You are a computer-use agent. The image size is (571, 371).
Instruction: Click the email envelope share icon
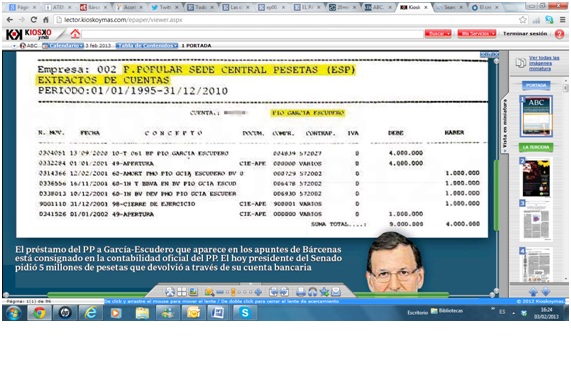click(x=336, y=292)
